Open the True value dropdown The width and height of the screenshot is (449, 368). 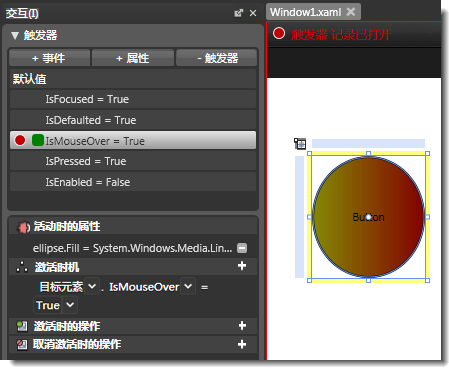click(x=70, y=305)
